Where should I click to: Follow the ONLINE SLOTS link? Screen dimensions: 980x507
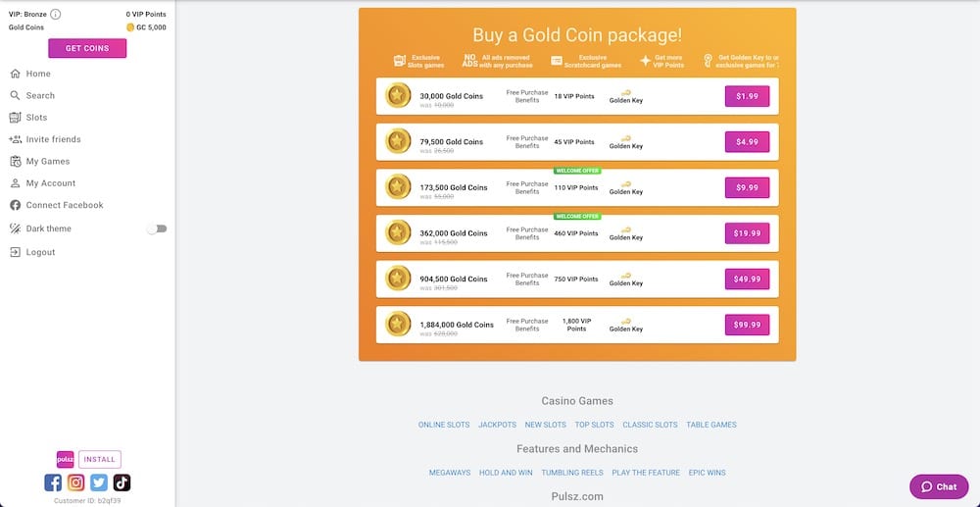click(444, 425)
